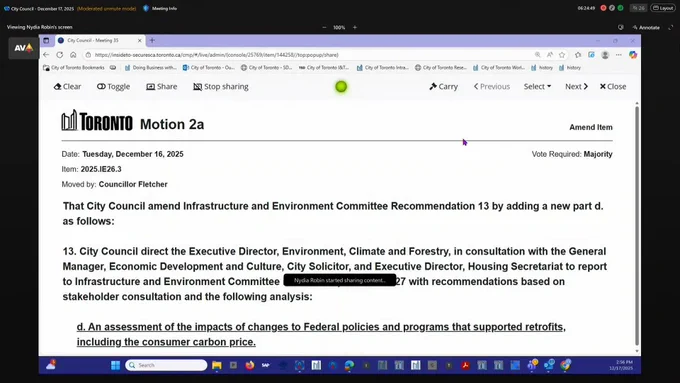The width and height of the screenshot is (680, 383).
Task: Open Google Chrome from taskbar
Action: (565, 365)
